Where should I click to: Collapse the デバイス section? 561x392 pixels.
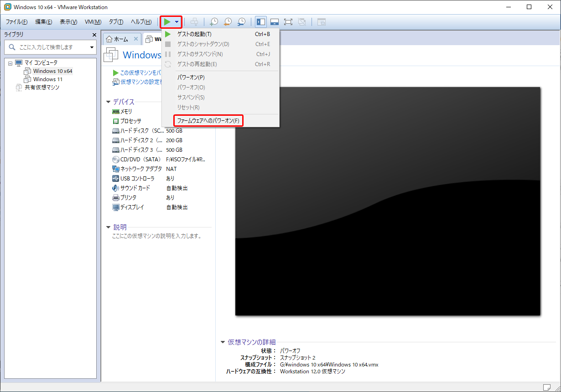[108, 102]
